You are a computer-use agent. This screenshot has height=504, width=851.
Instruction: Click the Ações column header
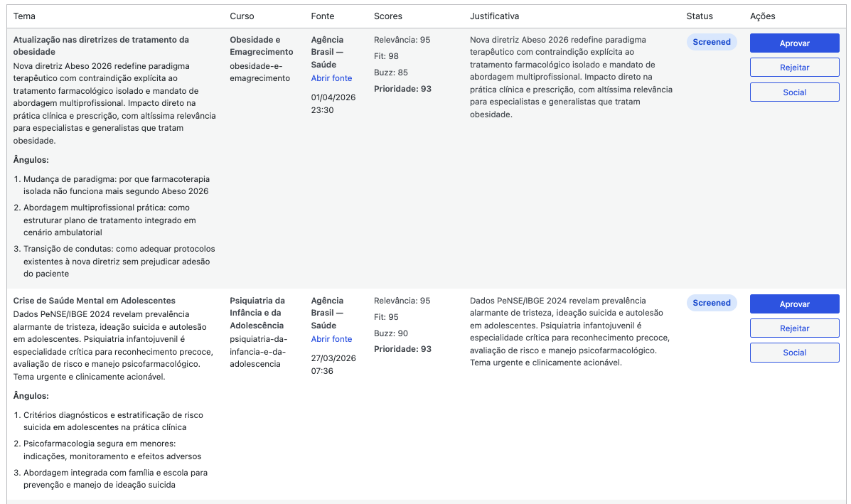pyautogui.click(x=762, y=16)
